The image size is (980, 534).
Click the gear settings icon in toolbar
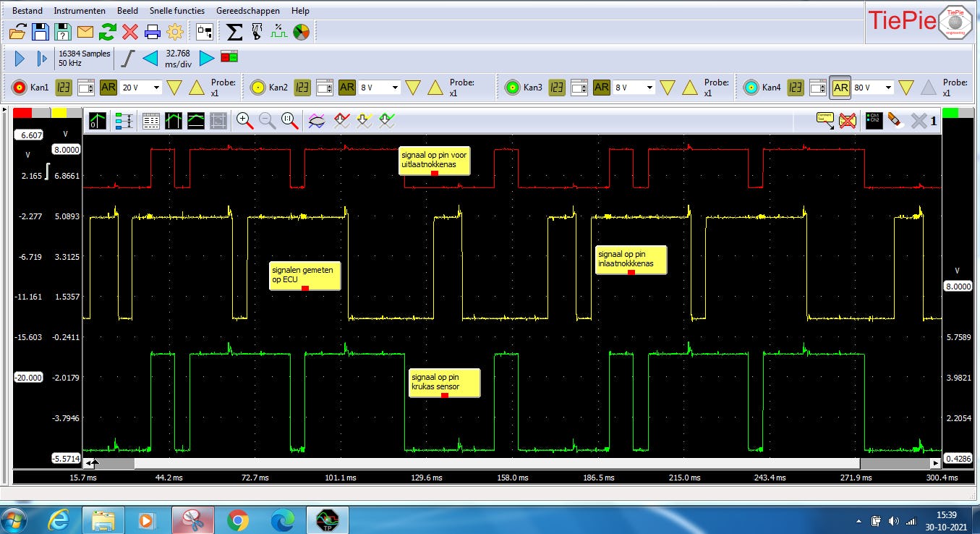pyautogui.click(x=174, y=32)
